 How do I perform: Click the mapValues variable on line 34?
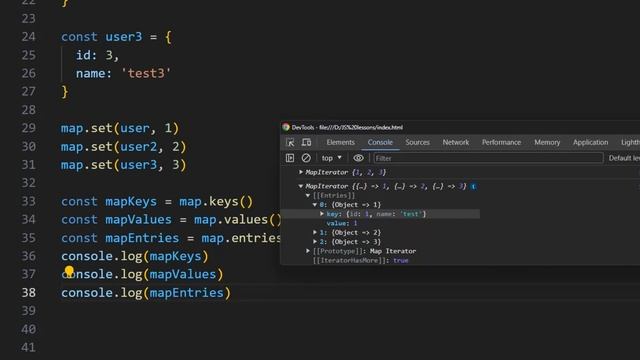tap(138, 220)
